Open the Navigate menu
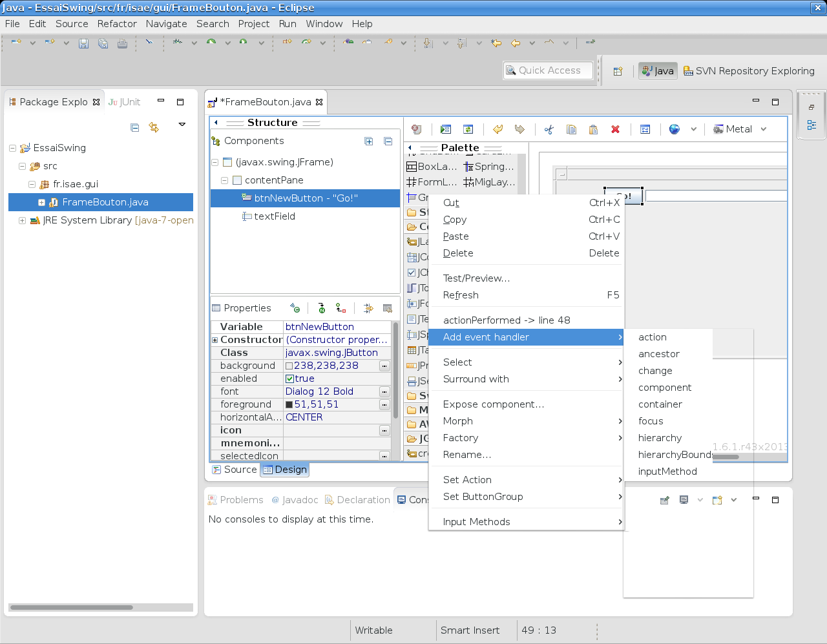The height and width of the screenshot is (644, 827). click(166, 24)
